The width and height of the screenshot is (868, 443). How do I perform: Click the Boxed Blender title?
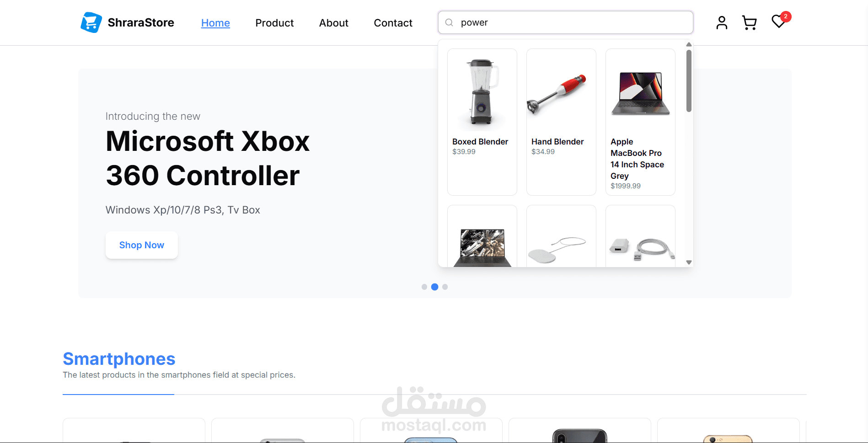480,142
